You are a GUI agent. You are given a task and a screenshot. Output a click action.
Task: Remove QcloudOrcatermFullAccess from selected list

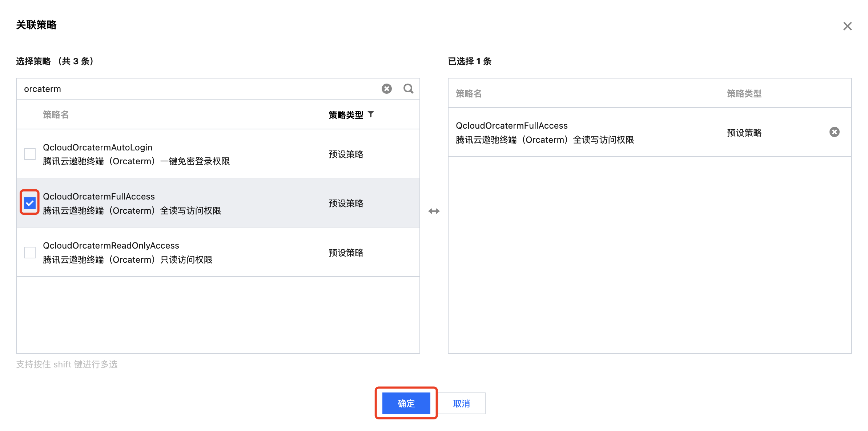(835, 132)
